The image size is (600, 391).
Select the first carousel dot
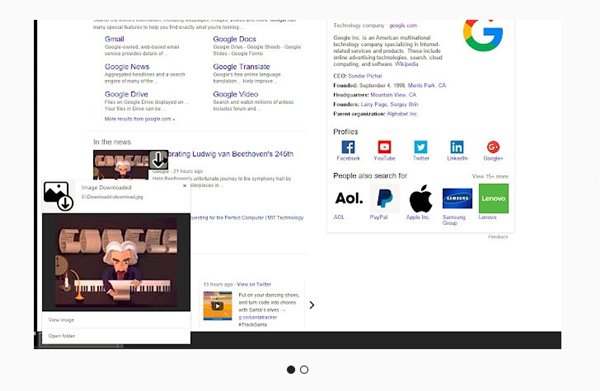[x=291, y=370]
